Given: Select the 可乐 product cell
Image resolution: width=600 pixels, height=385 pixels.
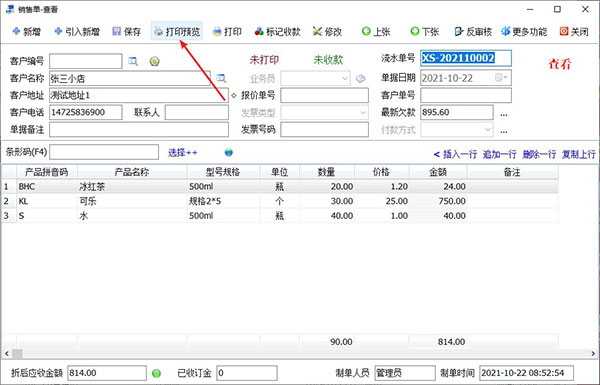Looking at the screenshot, I should [x=132, y=201].
